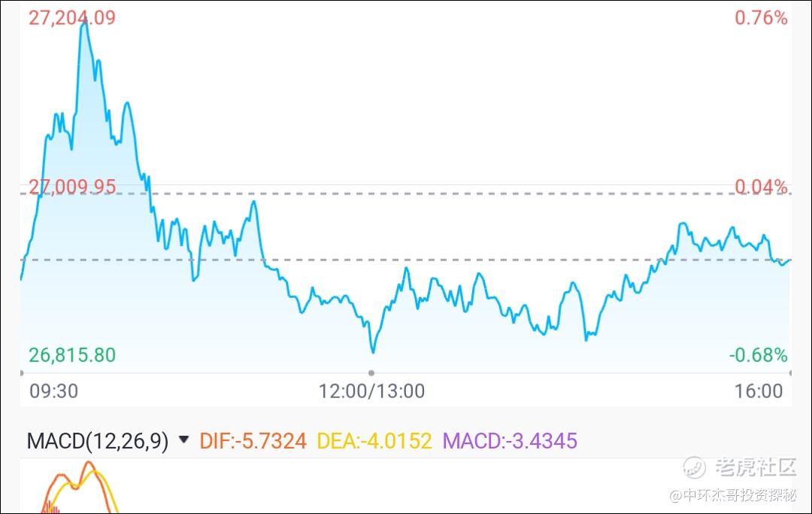Select the MACD(12,26,9) indicator label
The image size is (812, 514).
click(97, 441)
